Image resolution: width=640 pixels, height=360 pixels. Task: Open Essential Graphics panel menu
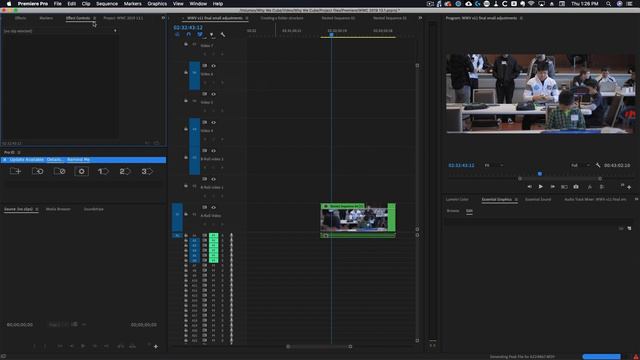516,200
